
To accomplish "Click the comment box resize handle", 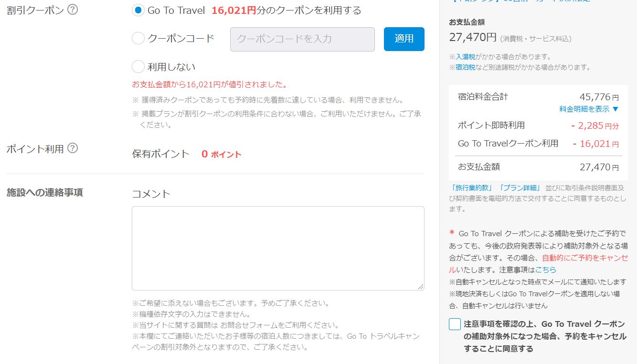I will tap(420, 286).
